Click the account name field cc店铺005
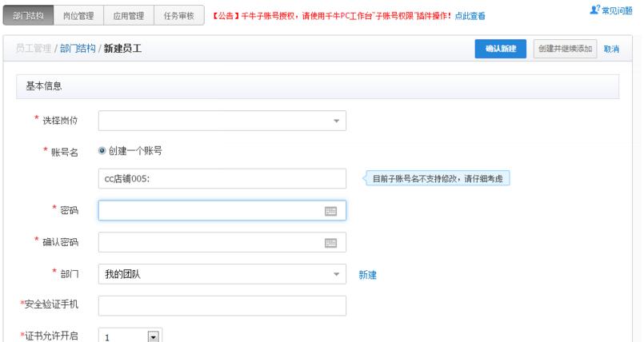Image resolution: width=644 pixels, height=342 pixels. pos(222,179)
